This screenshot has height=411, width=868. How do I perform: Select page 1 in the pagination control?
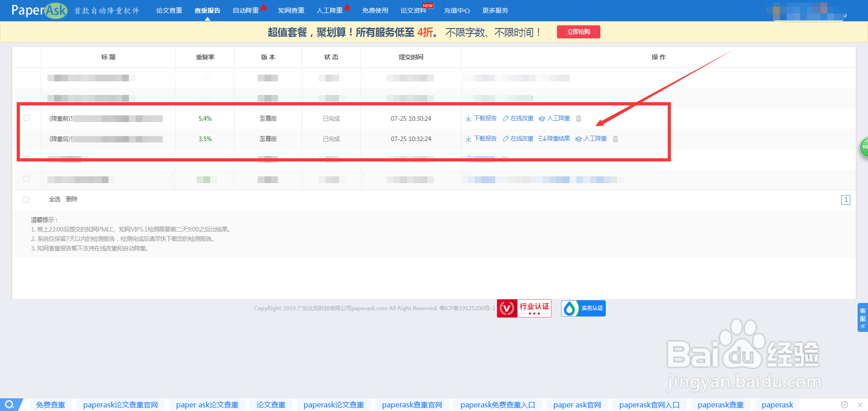[845, 199]
